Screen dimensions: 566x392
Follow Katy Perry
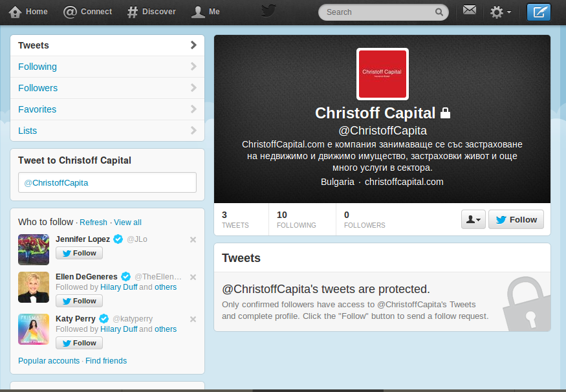(79, 343)
